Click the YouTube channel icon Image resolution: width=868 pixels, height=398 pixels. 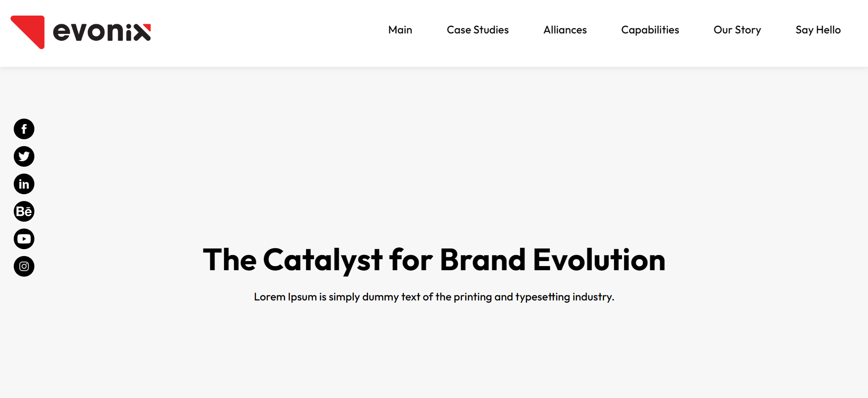coord(24,239)
